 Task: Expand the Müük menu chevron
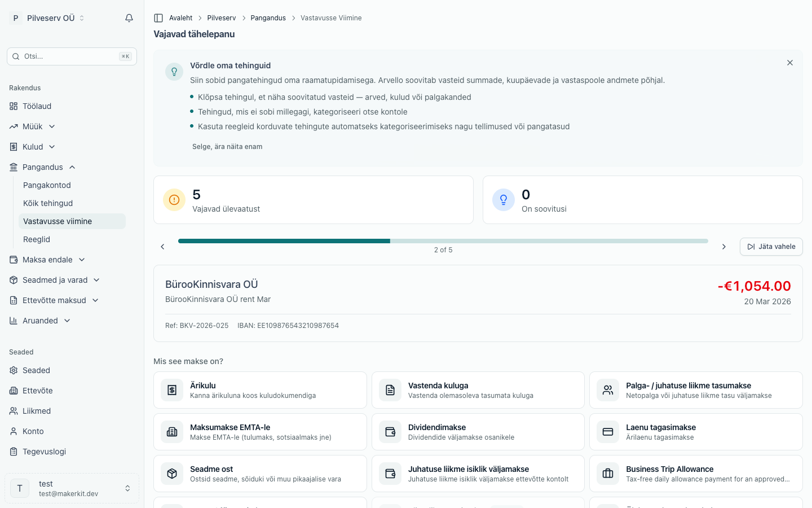[x=52, y=126]
